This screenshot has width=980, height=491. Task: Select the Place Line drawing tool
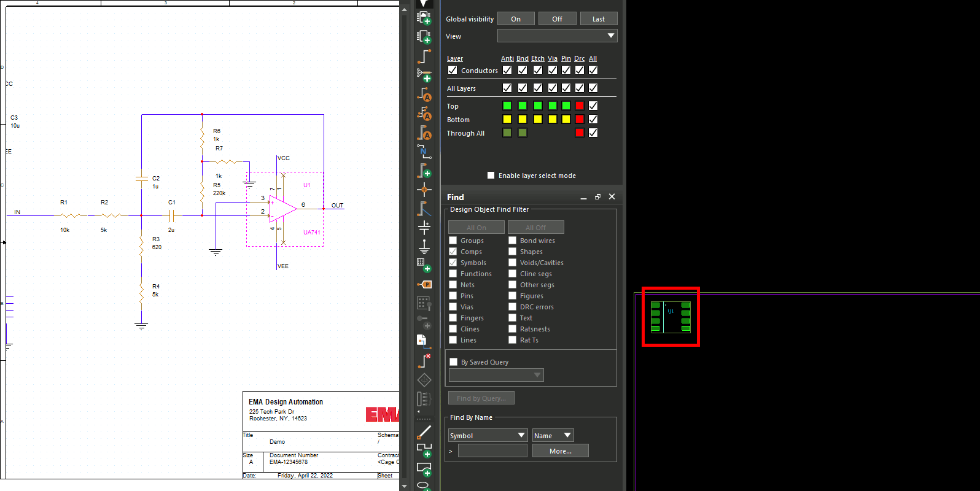[x=424, y=433]
